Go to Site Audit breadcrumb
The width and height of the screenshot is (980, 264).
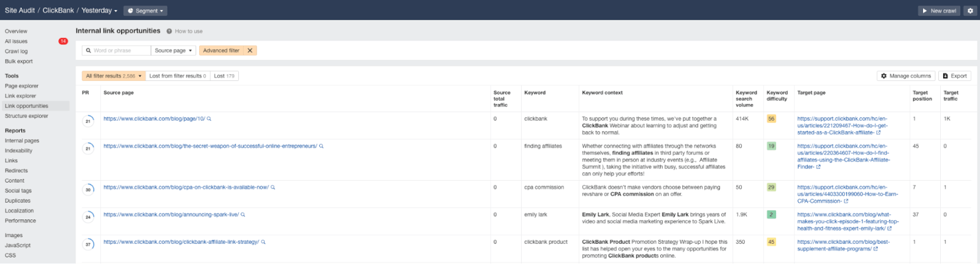(x=20, y=10)
